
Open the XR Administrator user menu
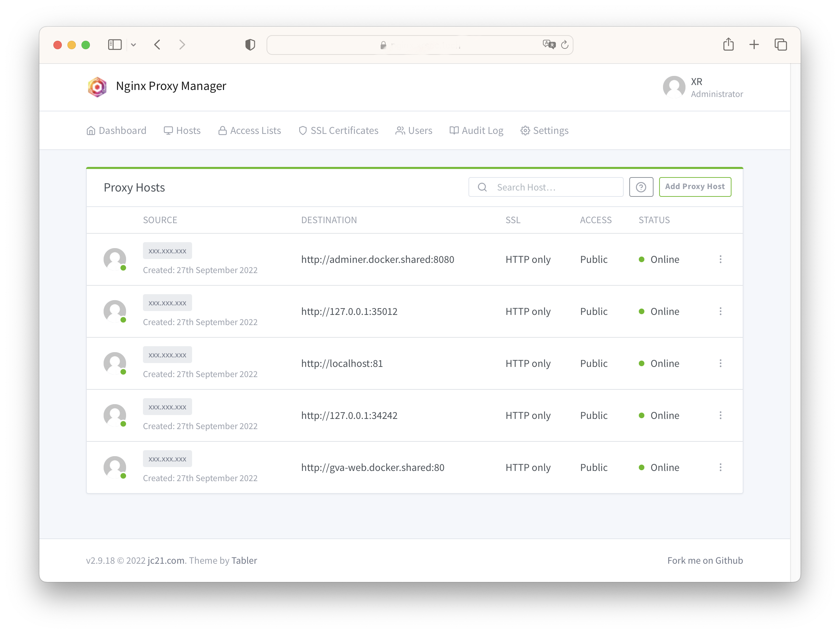click(x=703, y=88)
